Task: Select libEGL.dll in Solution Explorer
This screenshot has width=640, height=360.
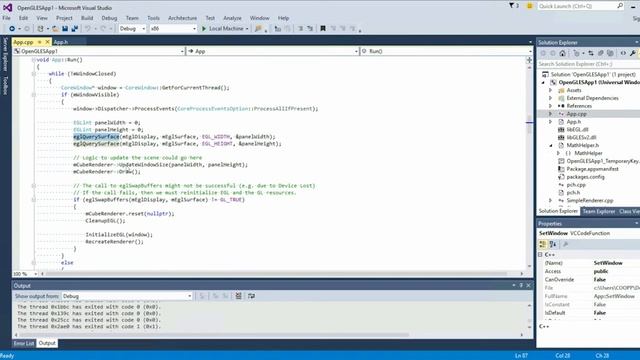Action: 577,129
